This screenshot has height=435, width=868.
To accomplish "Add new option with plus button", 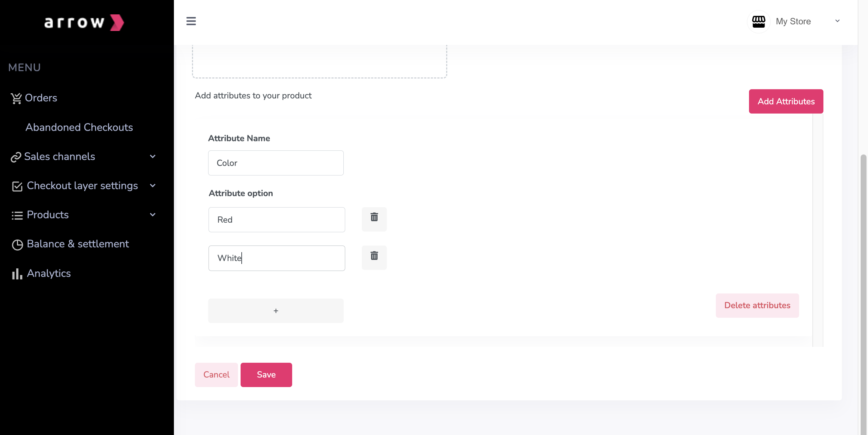I will click(x=276, y=311).
